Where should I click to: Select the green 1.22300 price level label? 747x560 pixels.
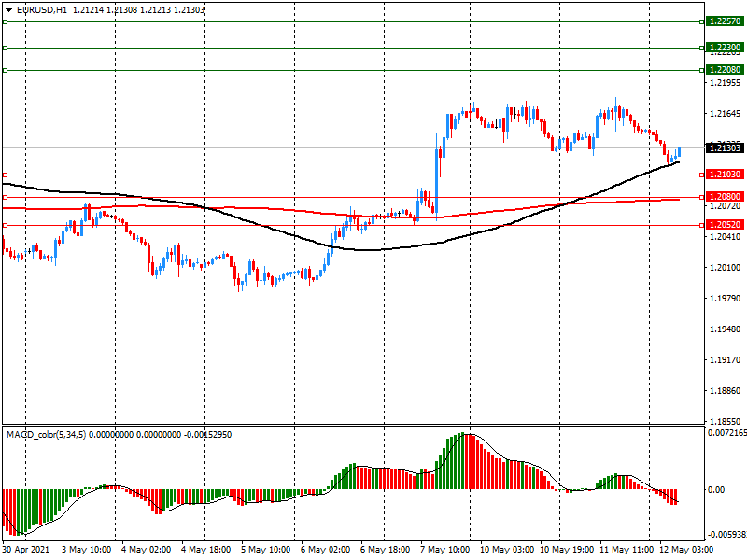[725, 48]
